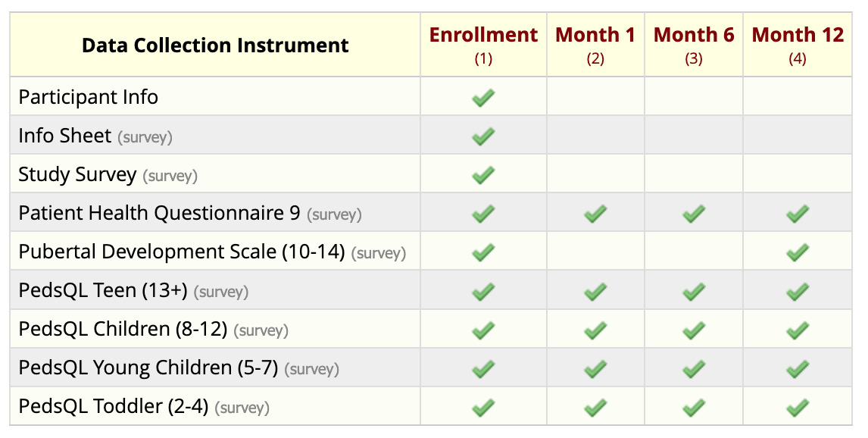Click PedsQL Young Children Month 12 checkmark

click(797, 369)
